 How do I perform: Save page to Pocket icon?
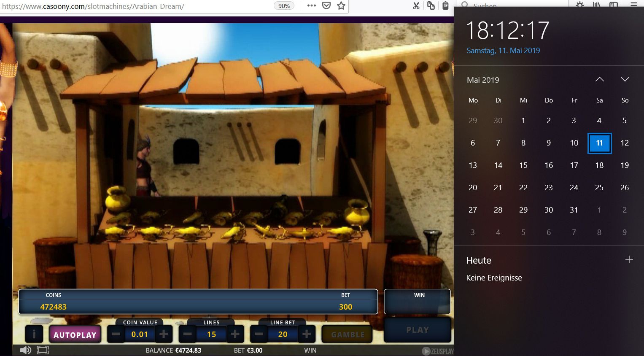[x=326, y=6]
